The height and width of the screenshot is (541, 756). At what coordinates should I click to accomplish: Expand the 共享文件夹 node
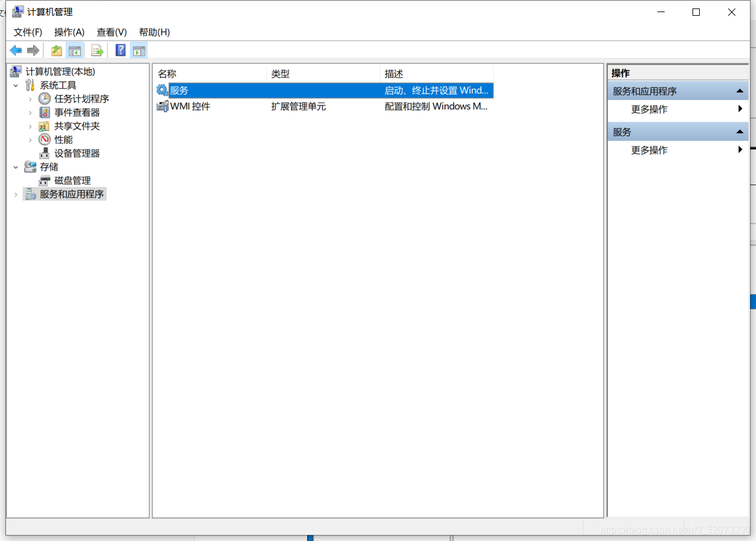coord(30,126)
